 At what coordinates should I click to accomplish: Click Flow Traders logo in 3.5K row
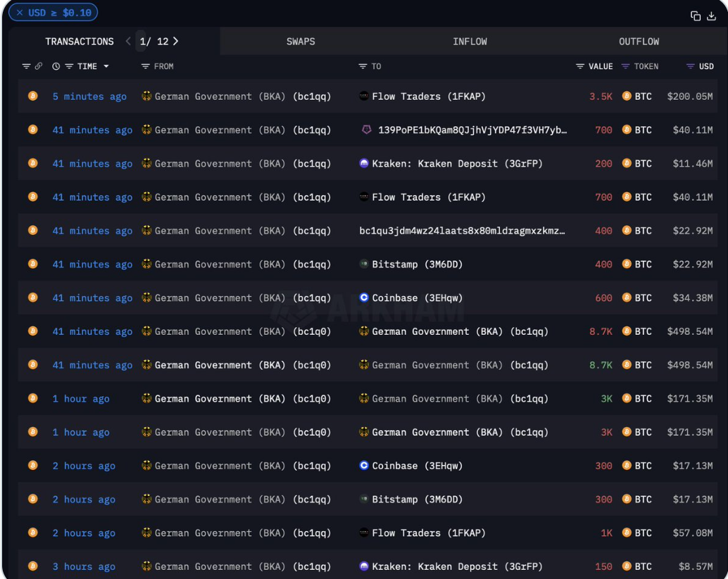pos(364,96)
